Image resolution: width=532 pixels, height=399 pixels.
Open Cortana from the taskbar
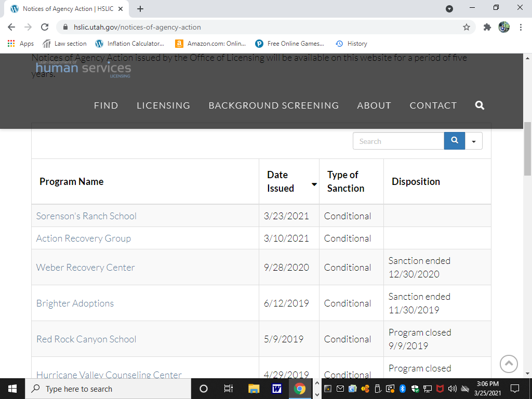[203, 389]
